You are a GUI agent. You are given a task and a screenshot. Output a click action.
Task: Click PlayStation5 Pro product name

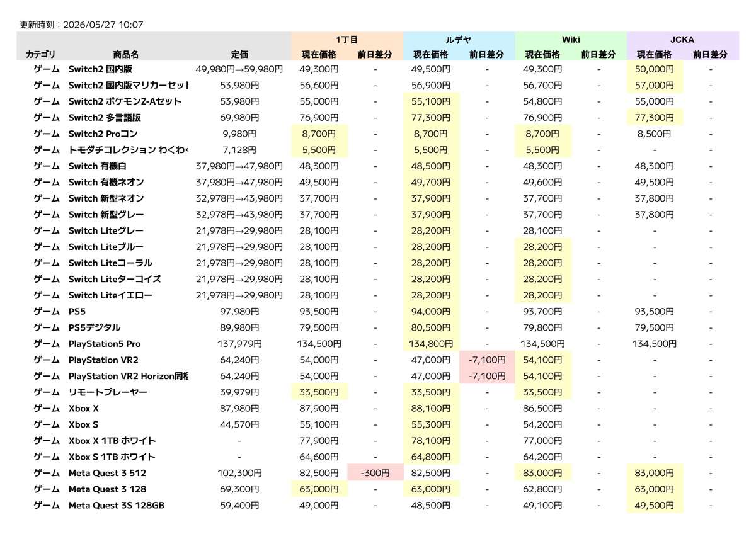click(x=105, y=344)
